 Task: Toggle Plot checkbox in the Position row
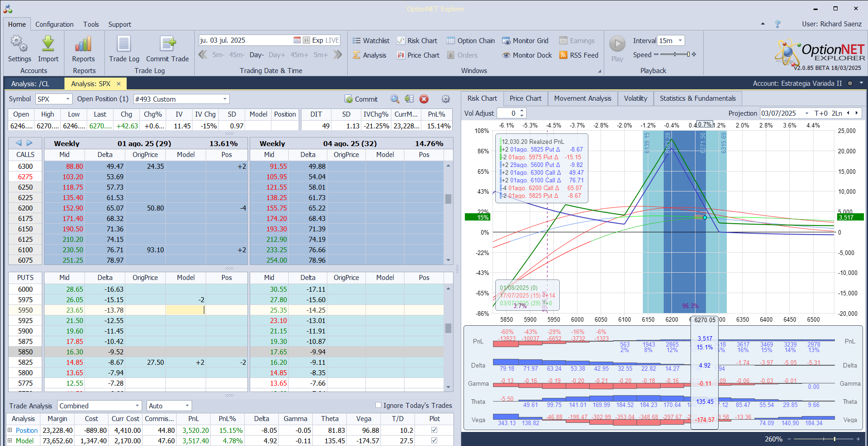pos(434,430)
